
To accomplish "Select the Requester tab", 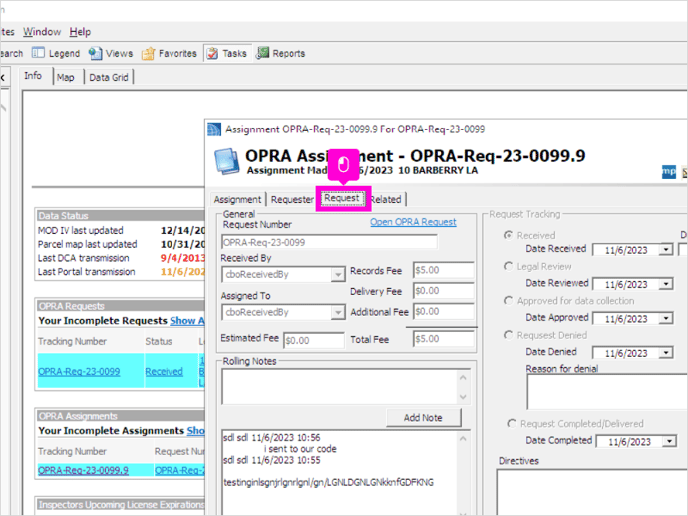I will 292,199.
